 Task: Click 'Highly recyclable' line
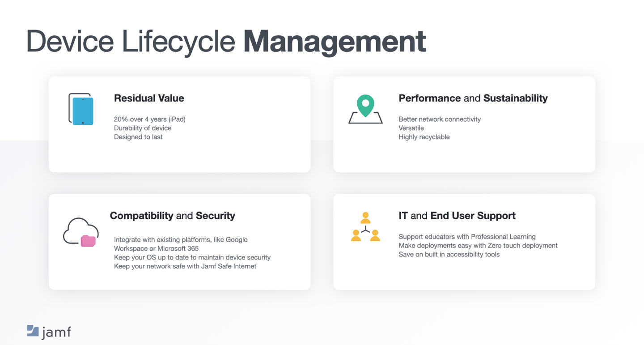[424, 137]
